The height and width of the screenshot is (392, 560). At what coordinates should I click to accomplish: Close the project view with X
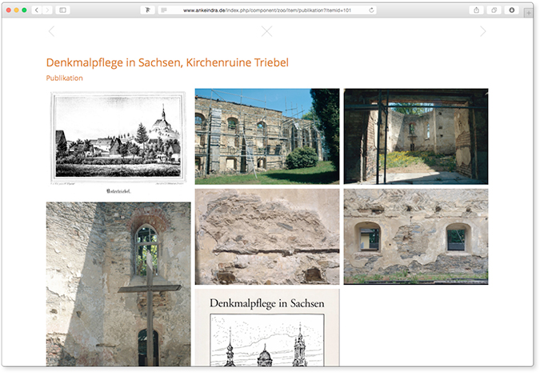pyautogui.click(x=266, y=31)
